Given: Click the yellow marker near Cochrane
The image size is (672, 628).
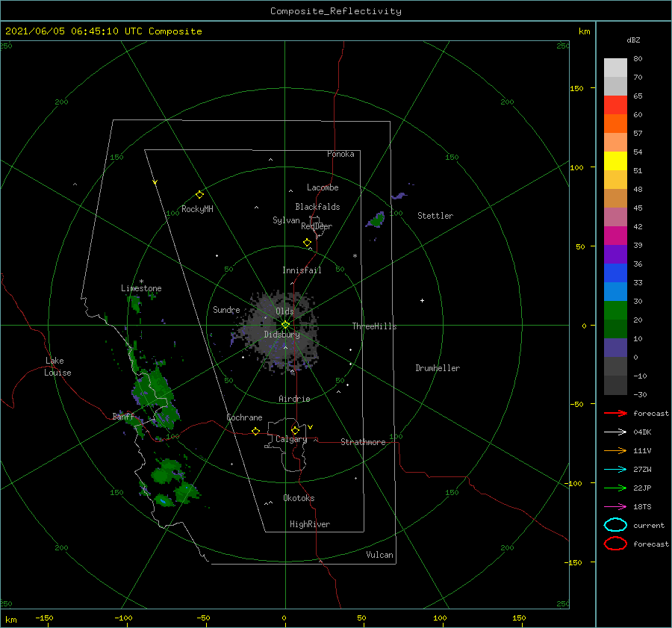Looking at the screenshot, I should [x=255, y=432].
